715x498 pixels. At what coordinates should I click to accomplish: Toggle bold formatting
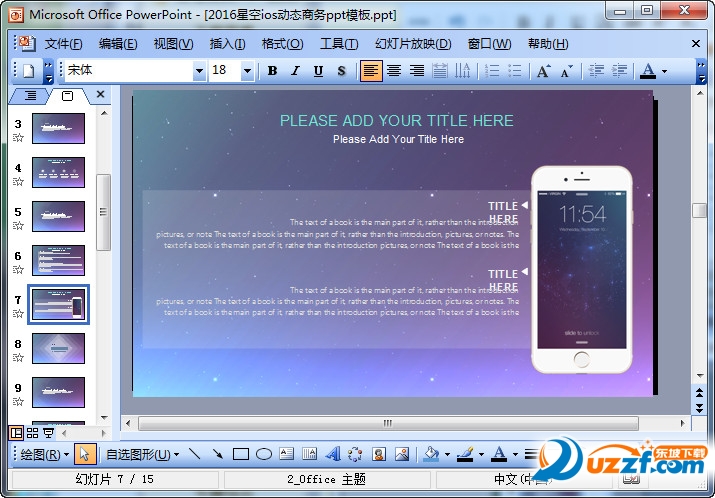tap(272, 71)
